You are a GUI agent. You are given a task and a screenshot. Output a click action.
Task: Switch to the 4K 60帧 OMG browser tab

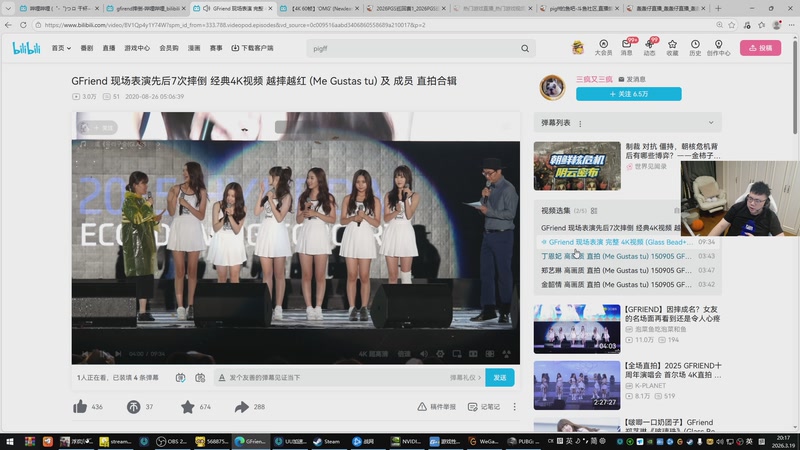(x=319, y=8)
